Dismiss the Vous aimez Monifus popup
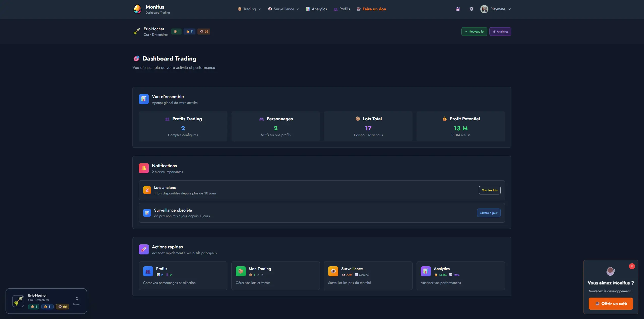644x319 pixels. (632, 266)
